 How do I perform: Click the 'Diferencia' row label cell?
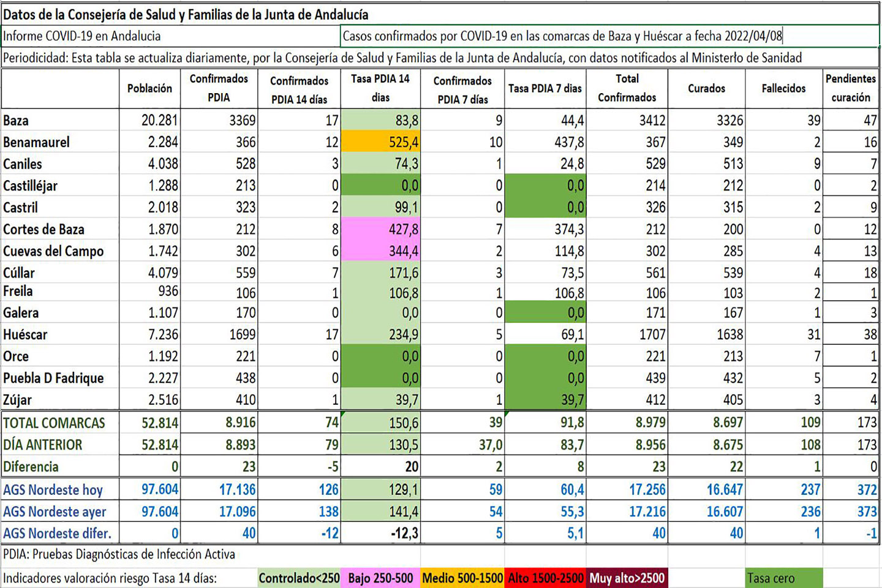(x=60, y=467)
